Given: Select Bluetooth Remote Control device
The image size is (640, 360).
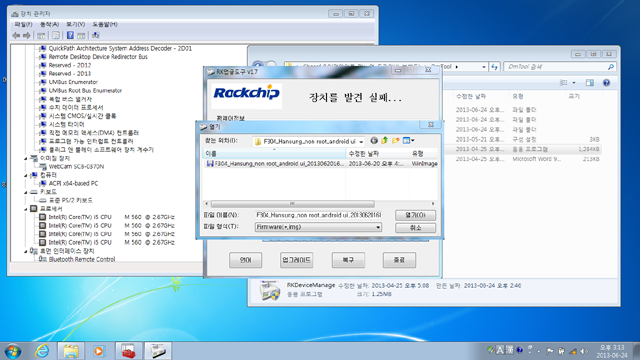Looking at the screenshot, I should tap(82, 259).
